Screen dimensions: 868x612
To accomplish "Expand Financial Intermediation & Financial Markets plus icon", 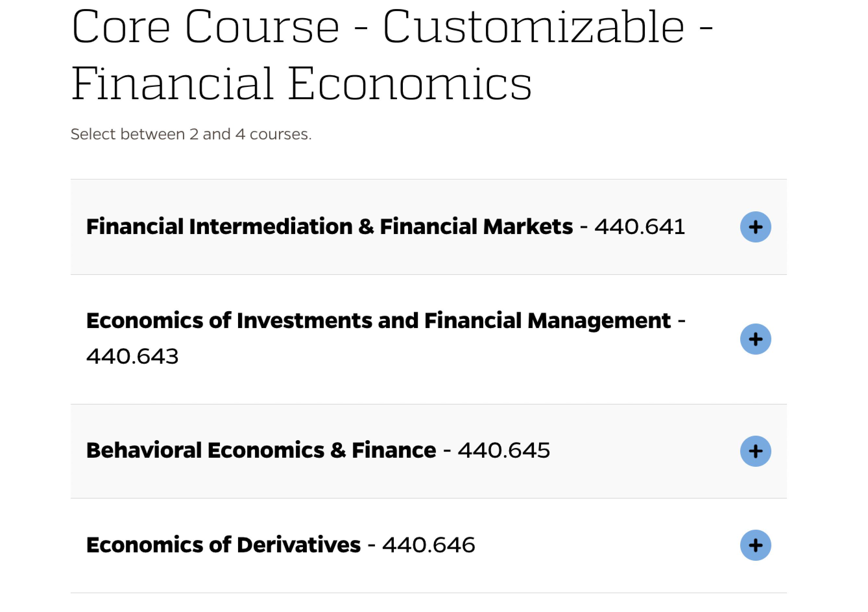I will [755, 227].
